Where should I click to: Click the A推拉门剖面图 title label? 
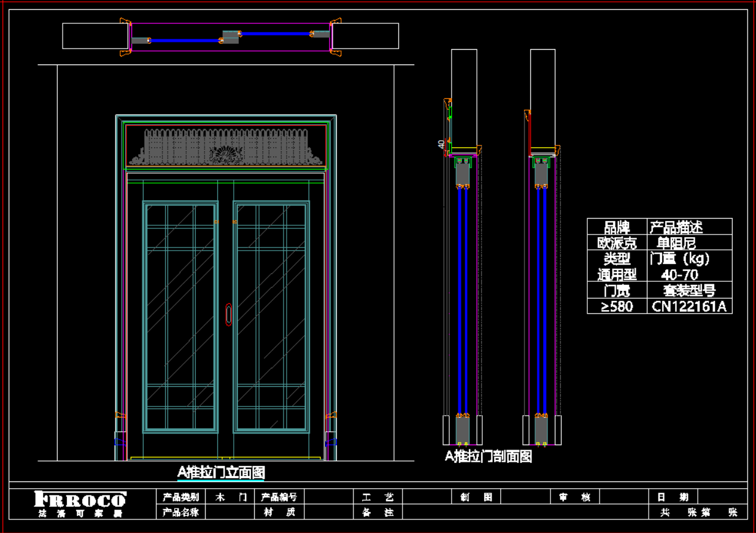click(488, 456)
